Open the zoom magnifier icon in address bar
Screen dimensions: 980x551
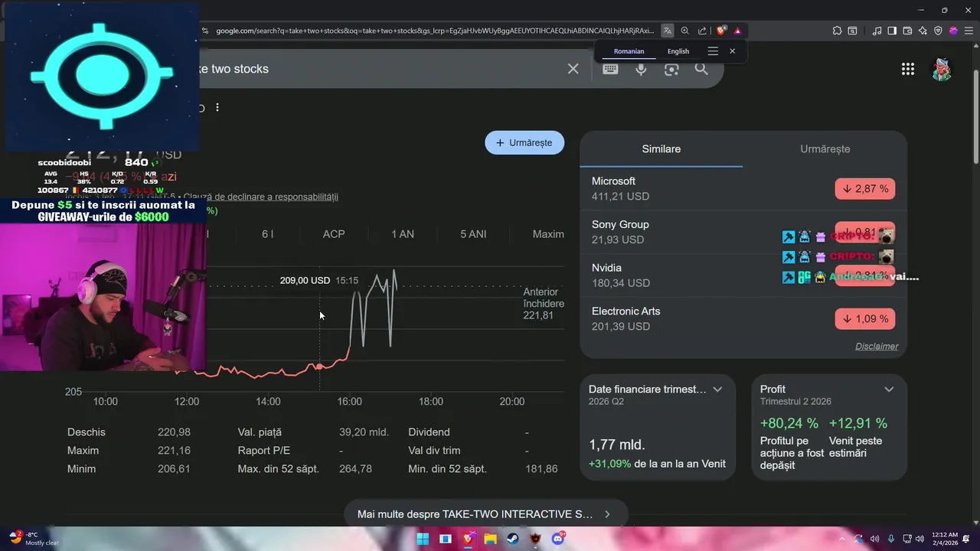coord(685,31)
